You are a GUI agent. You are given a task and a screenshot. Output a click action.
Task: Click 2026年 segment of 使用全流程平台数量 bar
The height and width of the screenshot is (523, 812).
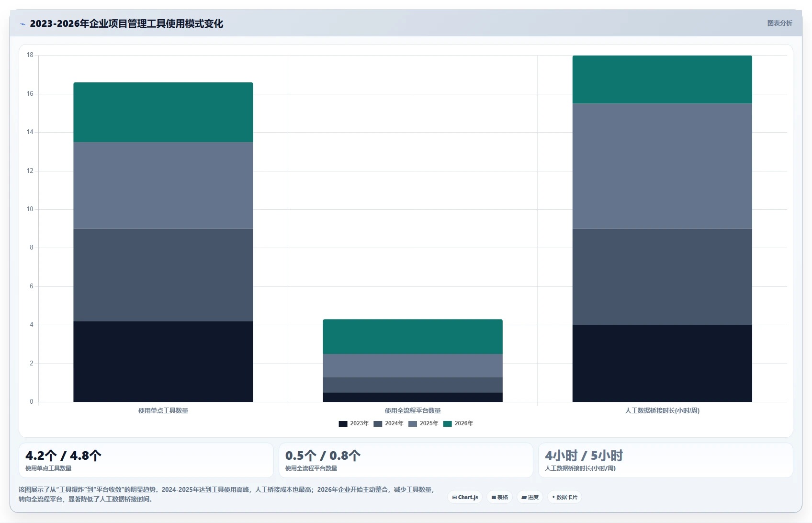pos(413,337)
